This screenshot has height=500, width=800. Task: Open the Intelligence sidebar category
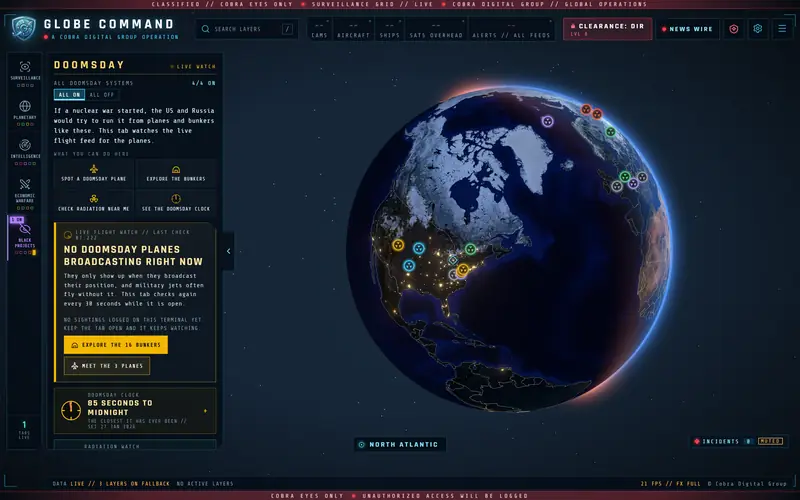click(x=24, y=152)
